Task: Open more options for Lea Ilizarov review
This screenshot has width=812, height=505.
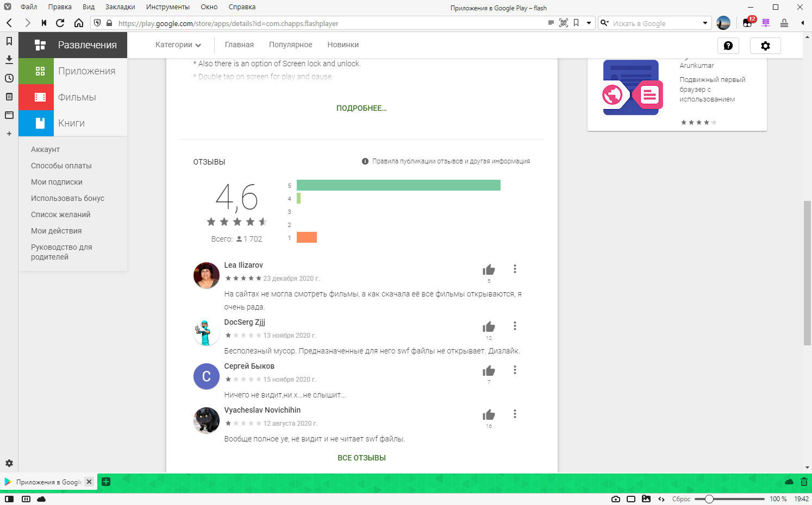Action: (515, 269)
